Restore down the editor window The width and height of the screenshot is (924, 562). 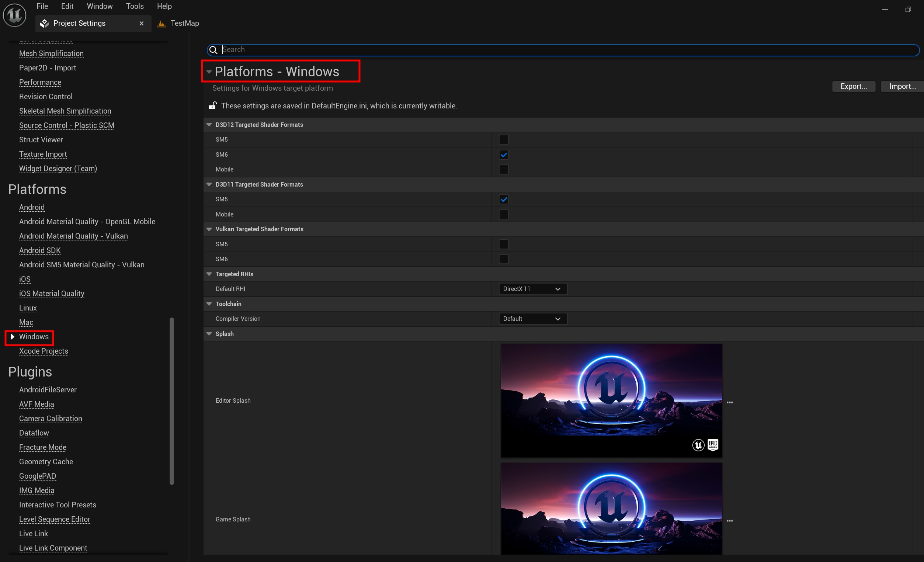pos(908,10)
